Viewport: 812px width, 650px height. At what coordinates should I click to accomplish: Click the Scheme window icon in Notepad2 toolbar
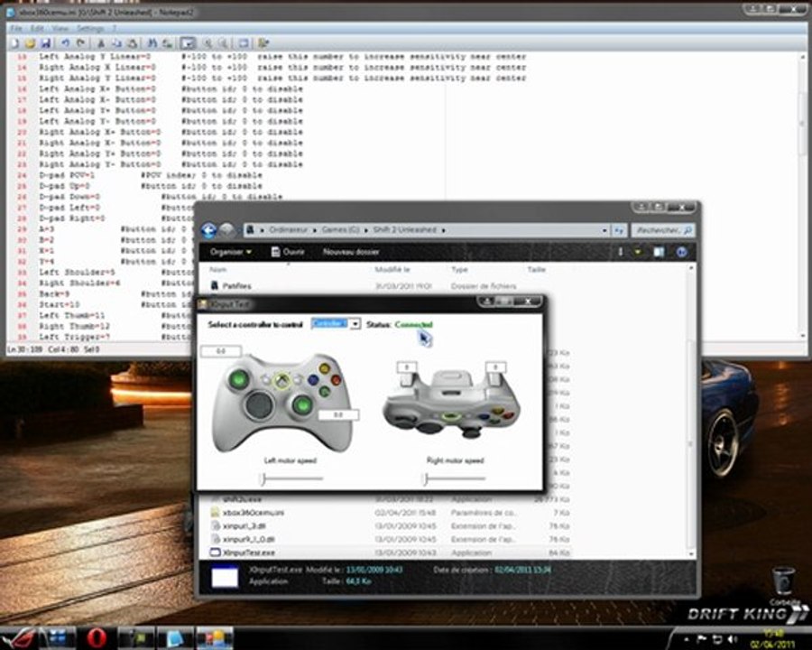[244, 43]
